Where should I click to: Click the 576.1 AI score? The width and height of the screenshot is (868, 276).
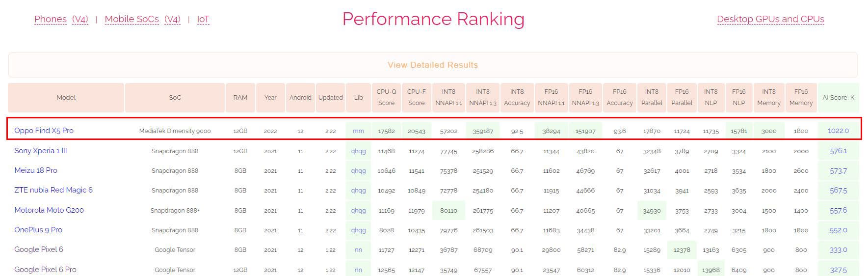[x=838, y=151]
